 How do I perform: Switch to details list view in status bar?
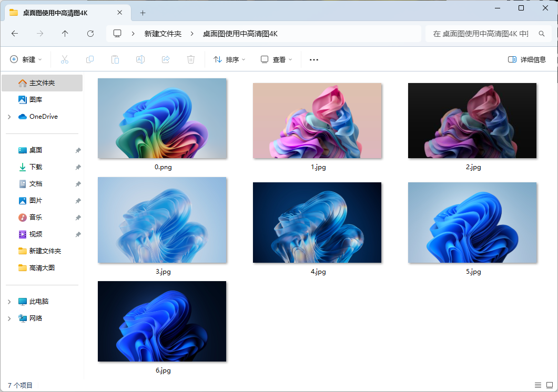tap(537, 385)
